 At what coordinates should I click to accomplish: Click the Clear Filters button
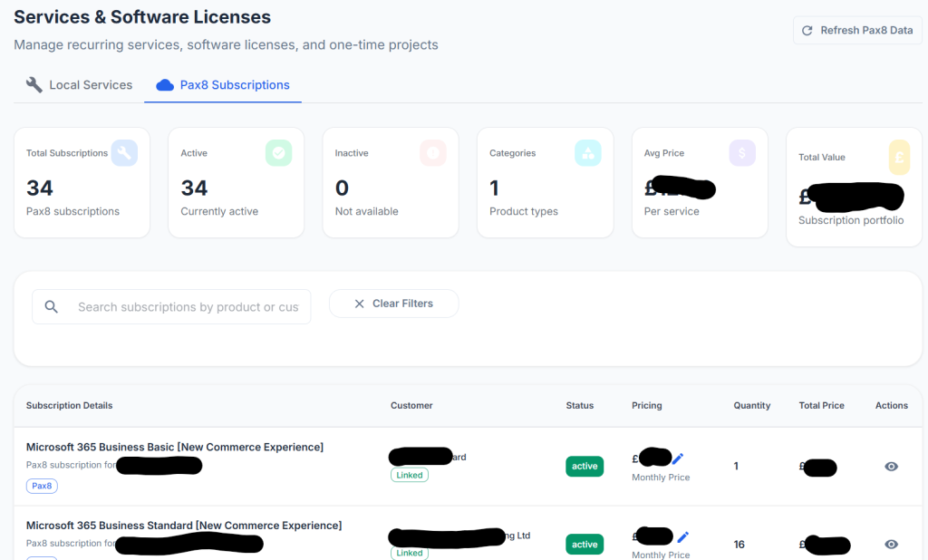click(x=393, y=303)
